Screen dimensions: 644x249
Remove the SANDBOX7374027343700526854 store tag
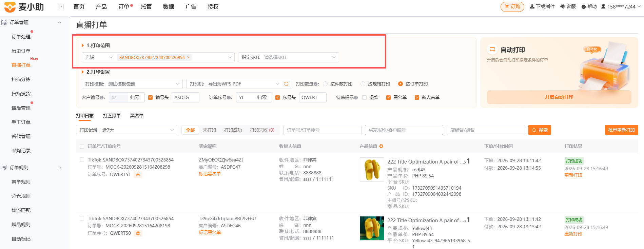tap(188, 57)
